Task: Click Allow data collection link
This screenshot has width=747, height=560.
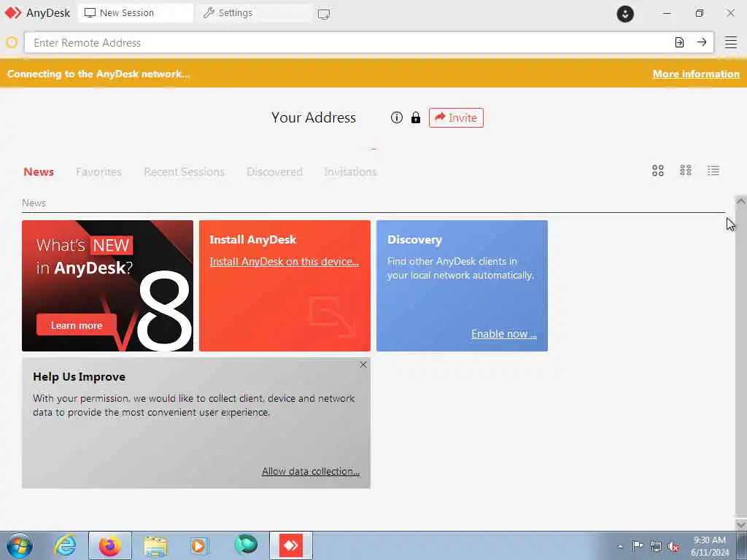Action: [311, 471]
